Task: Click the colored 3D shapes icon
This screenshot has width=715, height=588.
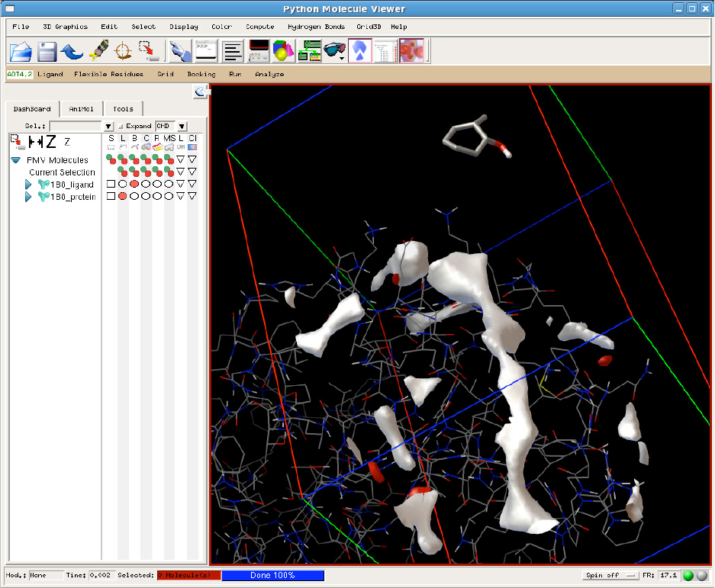Action: (284, 51)
